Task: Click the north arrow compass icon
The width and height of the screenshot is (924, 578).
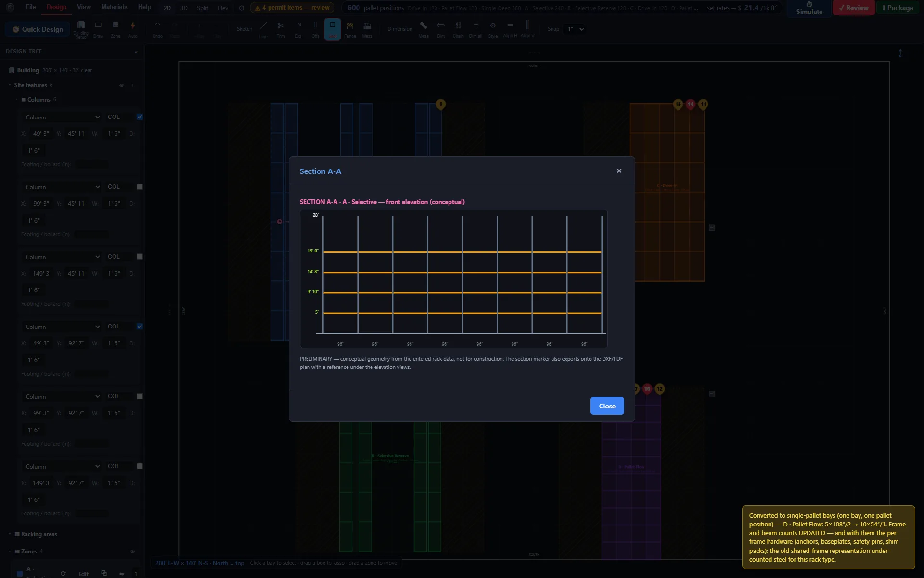Action: coord(900,53)
